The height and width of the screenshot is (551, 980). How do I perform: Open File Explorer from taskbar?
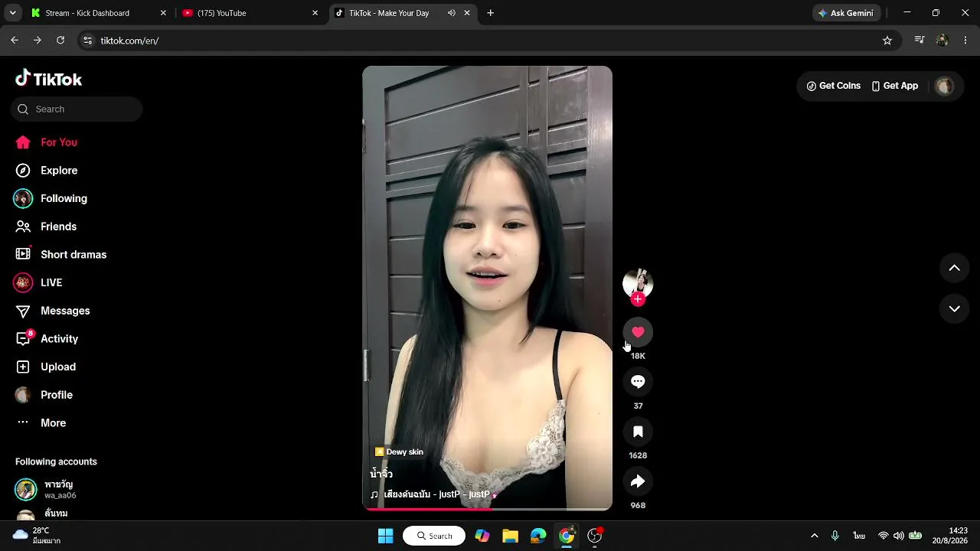point(510,536)
